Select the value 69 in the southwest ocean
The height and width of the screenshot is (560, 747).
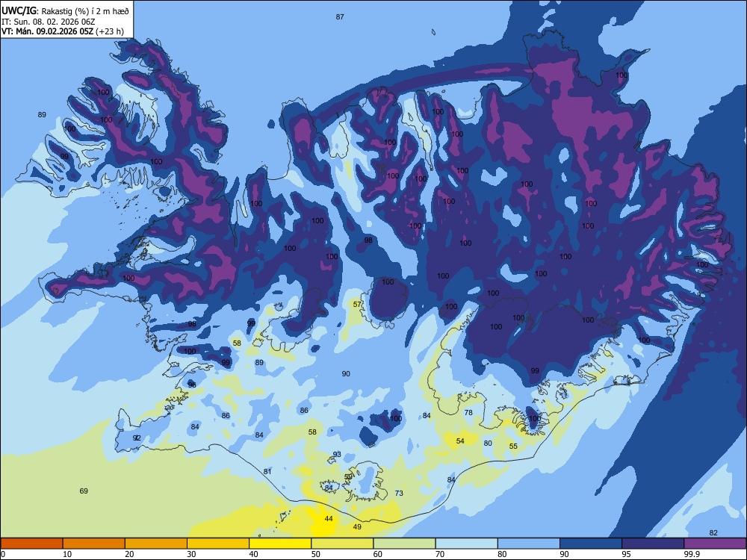[84, 491]
